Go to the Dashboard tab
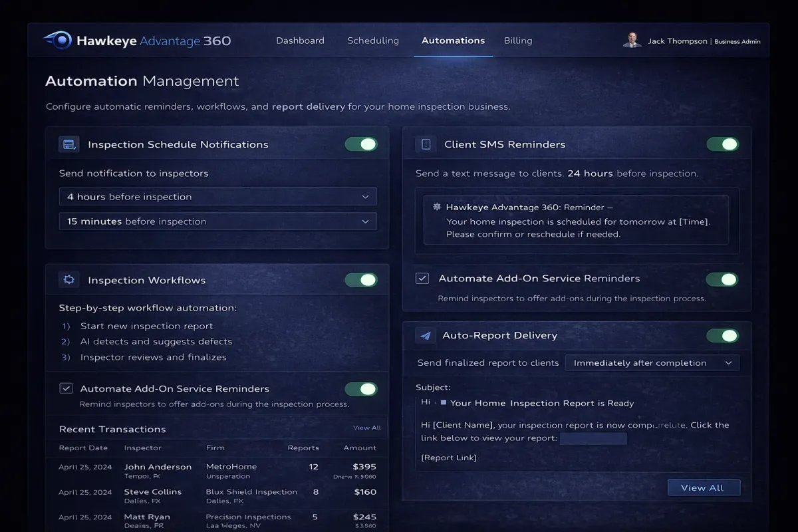This screenshot has height=532, width=798. 300,41
